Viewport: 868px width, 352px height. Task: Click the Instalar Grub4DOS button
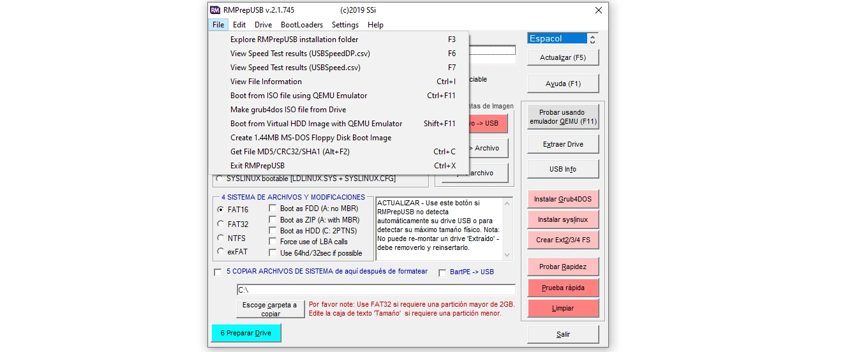point(563,200)
